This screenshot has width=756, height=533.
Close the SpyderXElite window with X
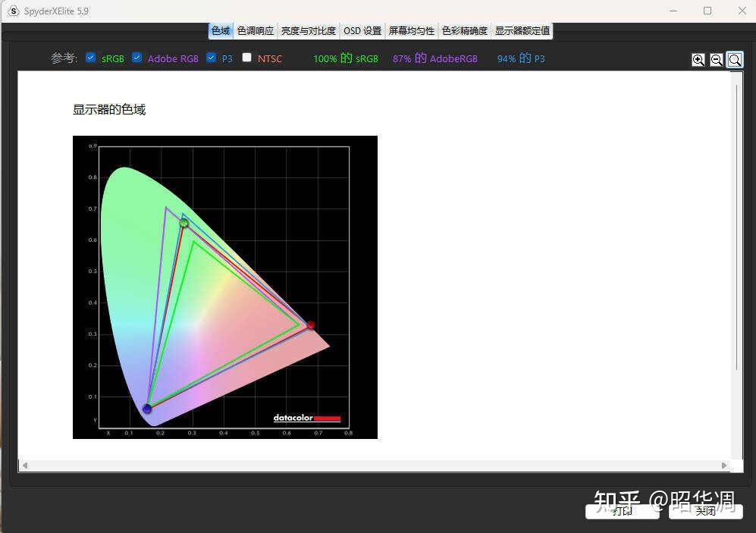click(742, 11)
